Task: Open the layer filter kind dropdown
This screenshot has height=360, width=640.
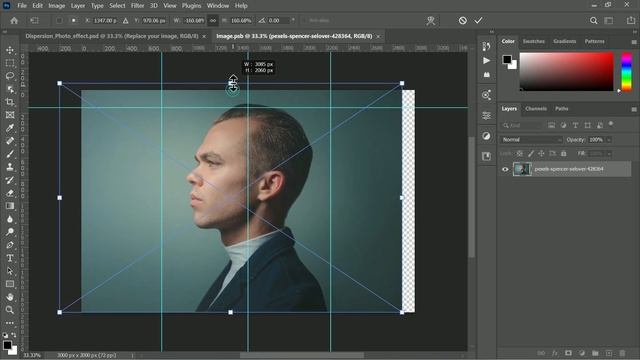Action: 522,125
